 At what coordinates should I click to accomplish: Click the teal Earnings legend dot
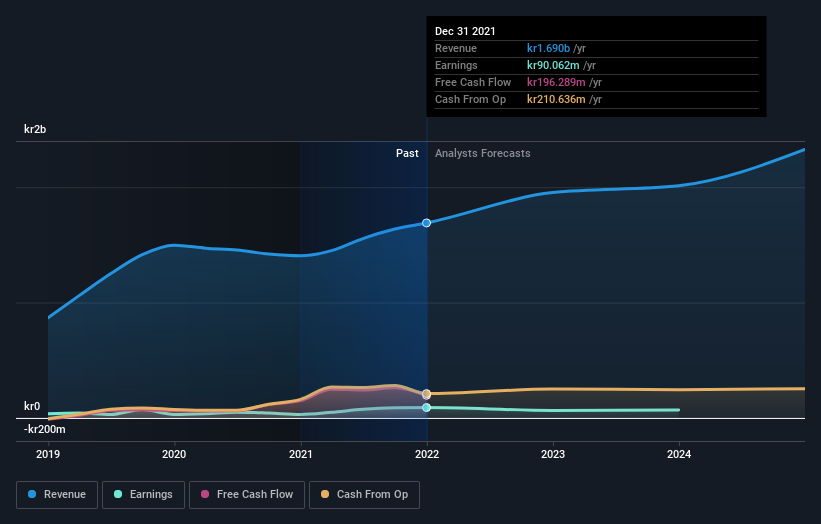pos(118,494)
